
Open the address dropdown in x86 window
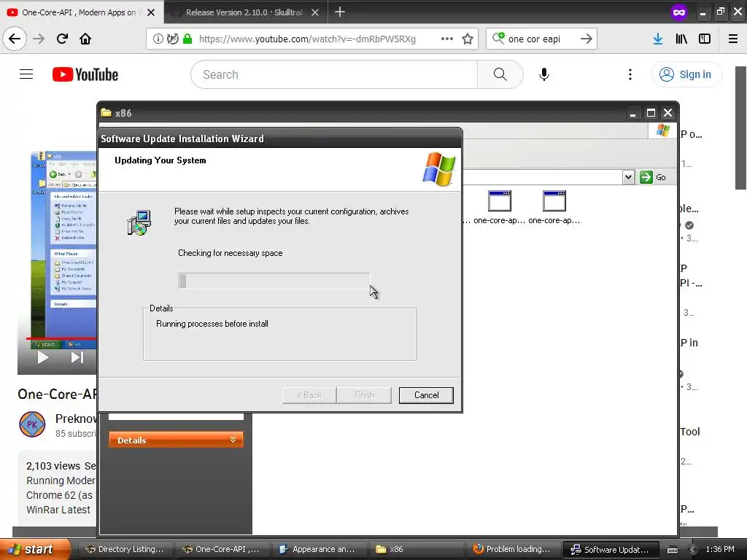[628, 177]
